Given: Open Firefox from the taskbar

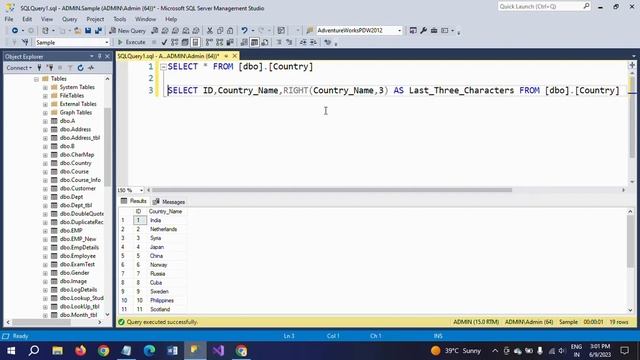Looking at the screenshot, I should pos(80,351).
